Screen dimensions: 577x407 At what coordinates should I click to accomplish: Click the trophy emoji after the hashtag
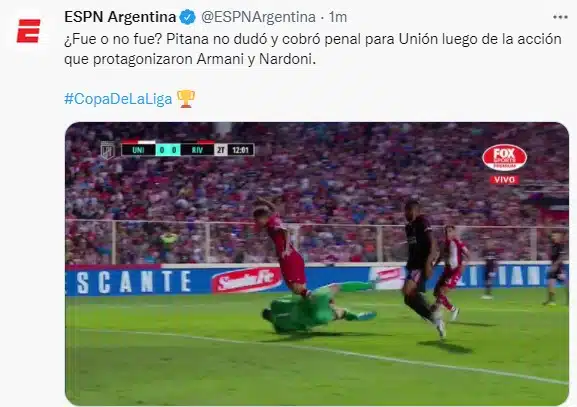186,99
